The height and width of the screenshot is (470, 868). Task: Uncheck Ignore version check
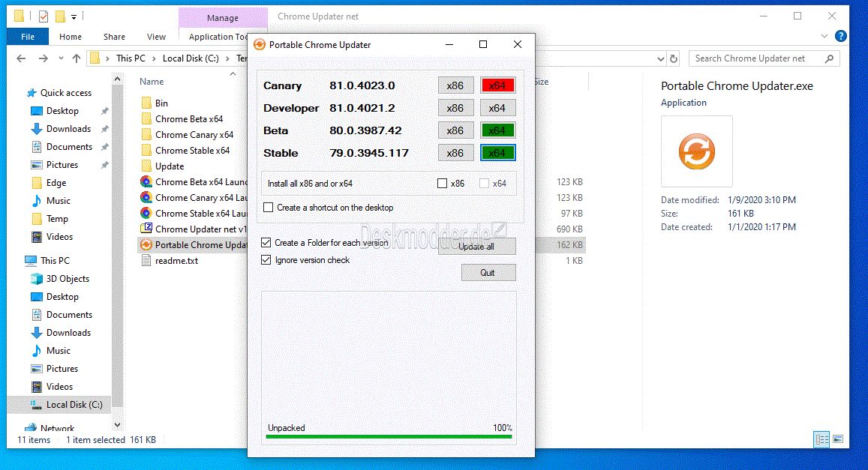(x=266, y=260)
